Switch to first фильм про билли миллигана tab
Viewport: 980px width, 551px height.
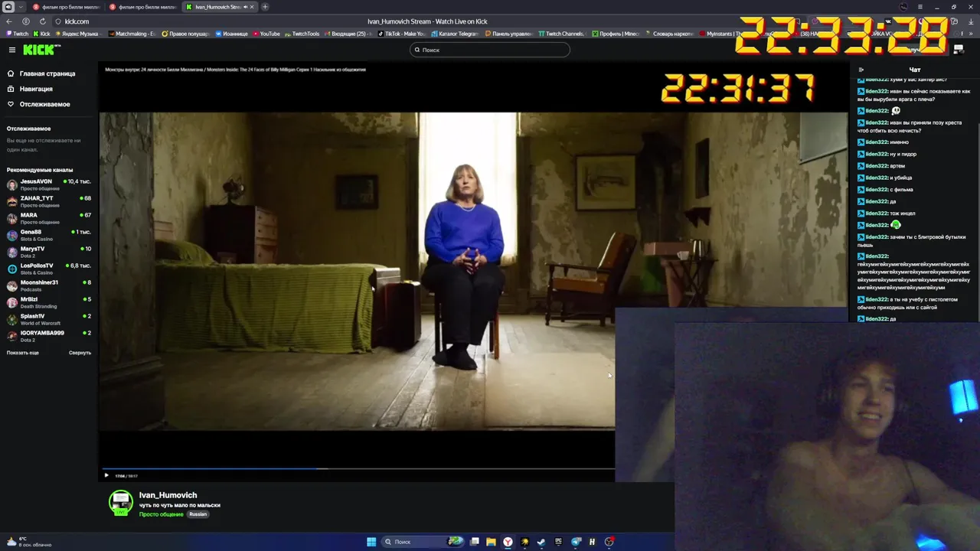click(x=66, y=7)
